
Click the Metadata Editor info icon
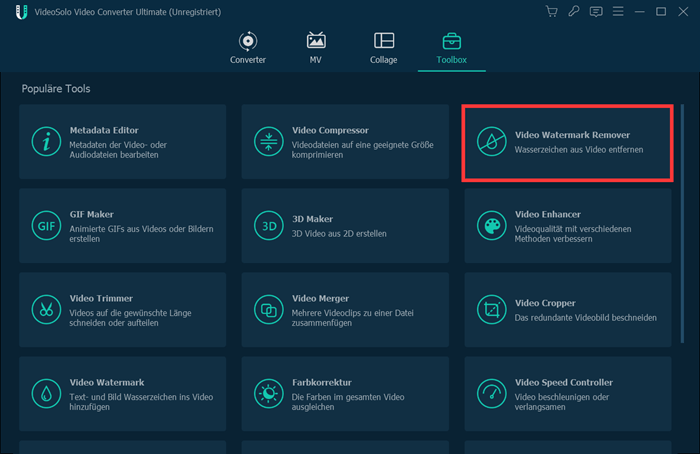tap(46, 142)
